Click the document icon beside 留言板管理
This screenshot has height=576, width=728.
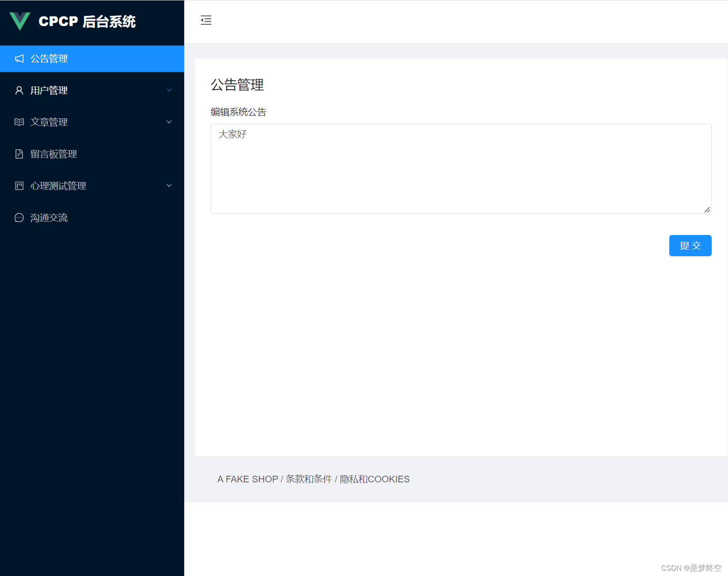point(19,154)
